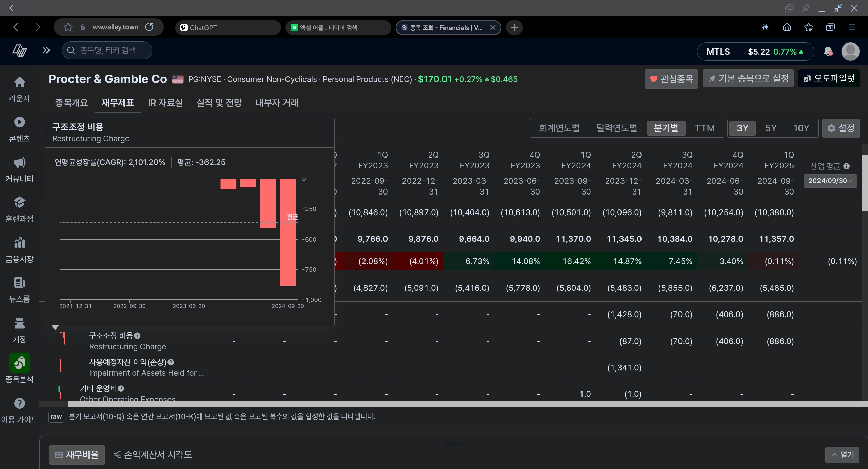
Task: Click the info icon next to 산업 평균
Action: [x=847, y=166]
